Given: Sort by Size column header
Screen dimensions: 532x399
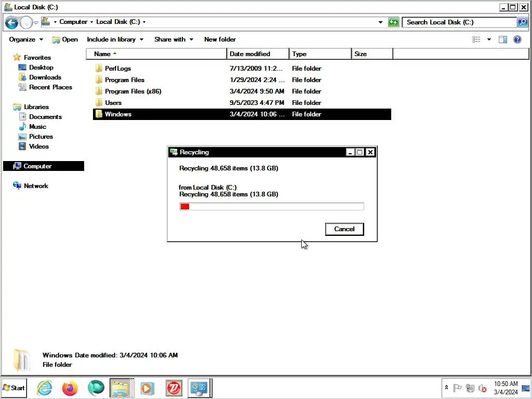Looking at the screenshot, I should pyautogui.click(x=372, y=54).
